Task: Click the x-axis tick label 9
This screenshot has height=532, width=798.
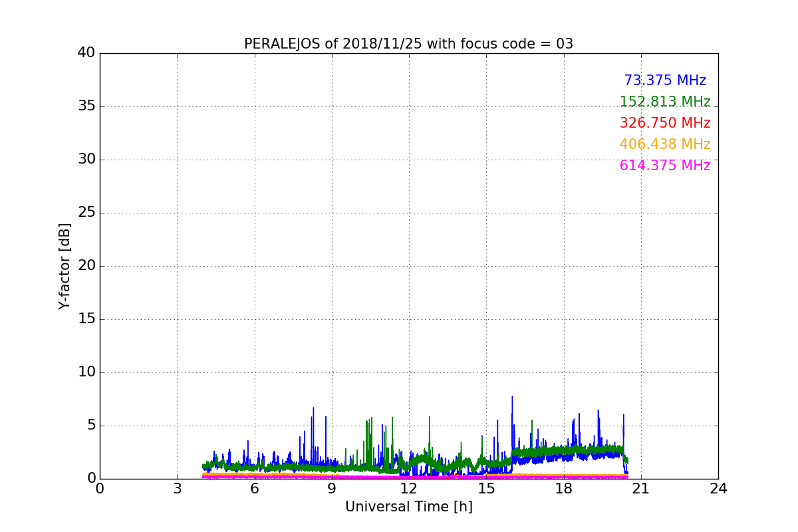Action: (332, 489)
